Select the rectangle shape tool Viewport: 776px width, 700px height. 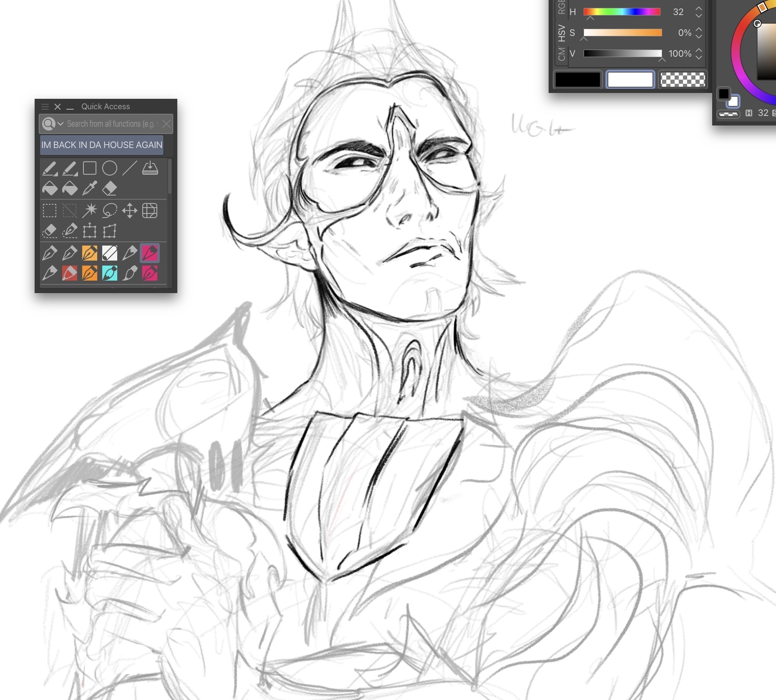coord(90,168)
